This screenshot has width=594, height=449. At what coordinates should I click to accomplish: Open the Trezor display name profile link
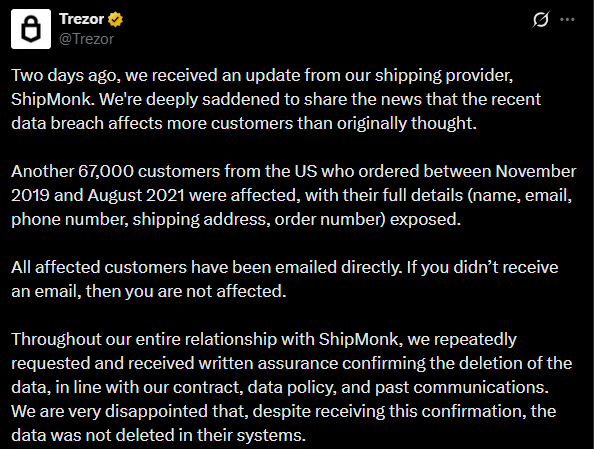click(81, 19)
